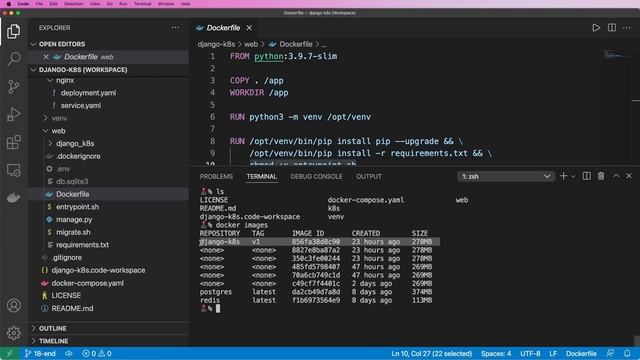Screen dimensions: 640x360
Task: Open .env file in web folder
Action: click(x=63, y=169)
